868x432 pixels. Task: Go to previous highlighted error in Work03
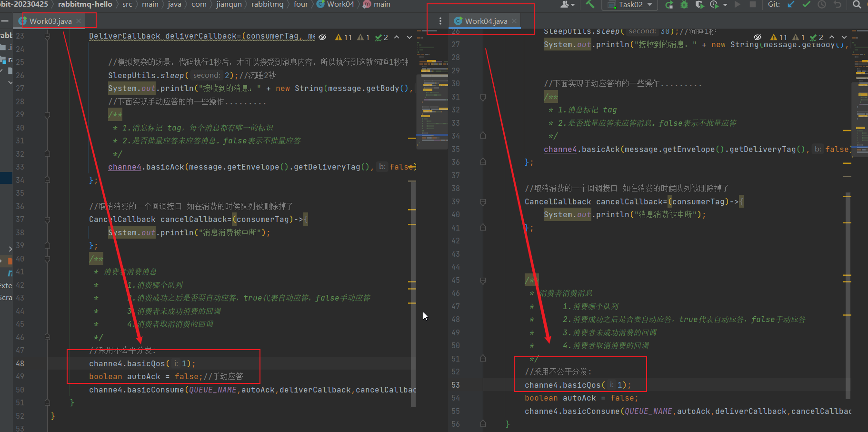coord(397,37)
